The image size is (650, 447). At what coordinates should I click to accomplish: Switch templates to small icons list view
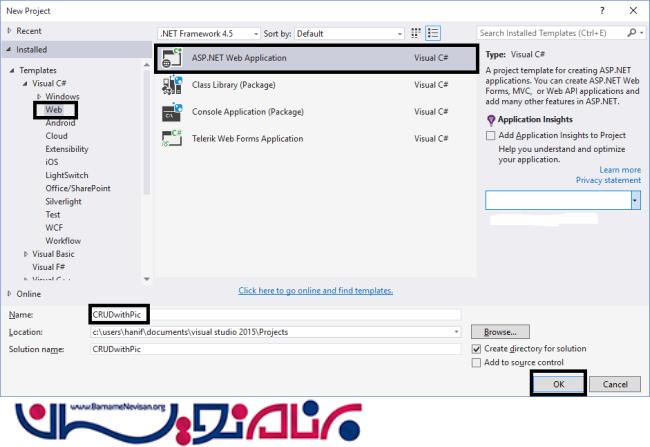click(433, 33)
